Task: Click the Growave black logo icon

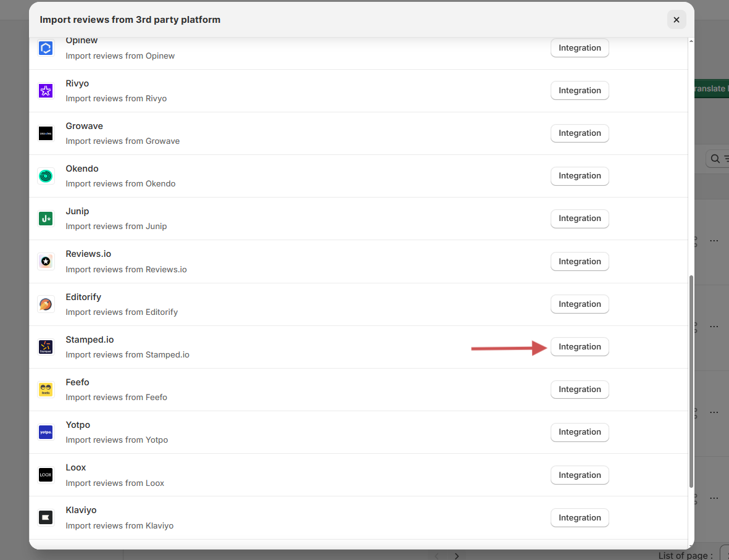Action: (46, 133)
